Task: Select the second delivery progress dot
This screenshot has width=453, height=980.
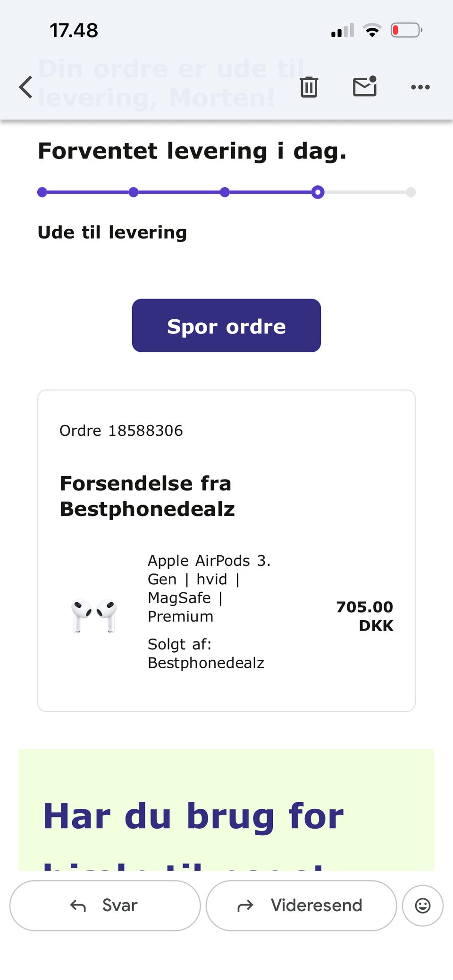Action: [134, 192]
